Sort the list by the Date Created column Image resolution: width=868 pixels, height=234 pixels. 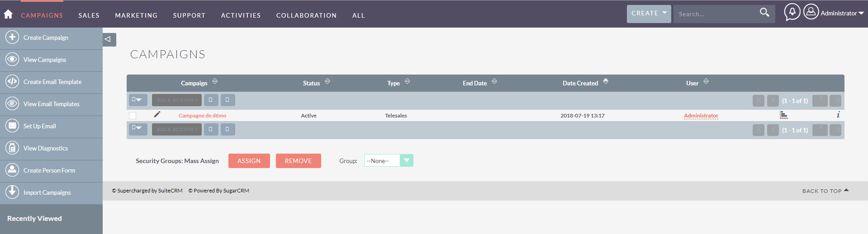point(580,83)
